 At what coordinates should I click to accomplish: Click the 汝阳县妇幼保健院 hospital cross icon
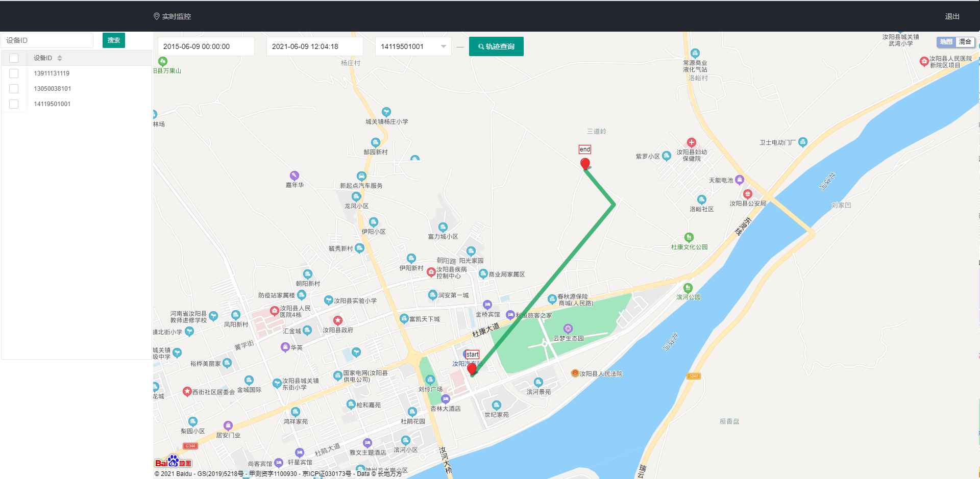(x=691, y=142)
